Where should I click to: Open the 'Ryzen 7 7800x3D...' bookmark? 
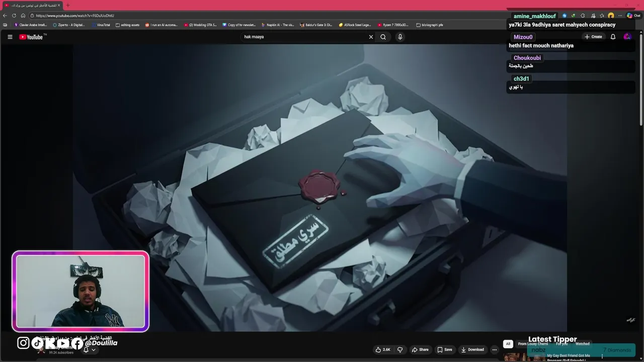coord(393,25)
